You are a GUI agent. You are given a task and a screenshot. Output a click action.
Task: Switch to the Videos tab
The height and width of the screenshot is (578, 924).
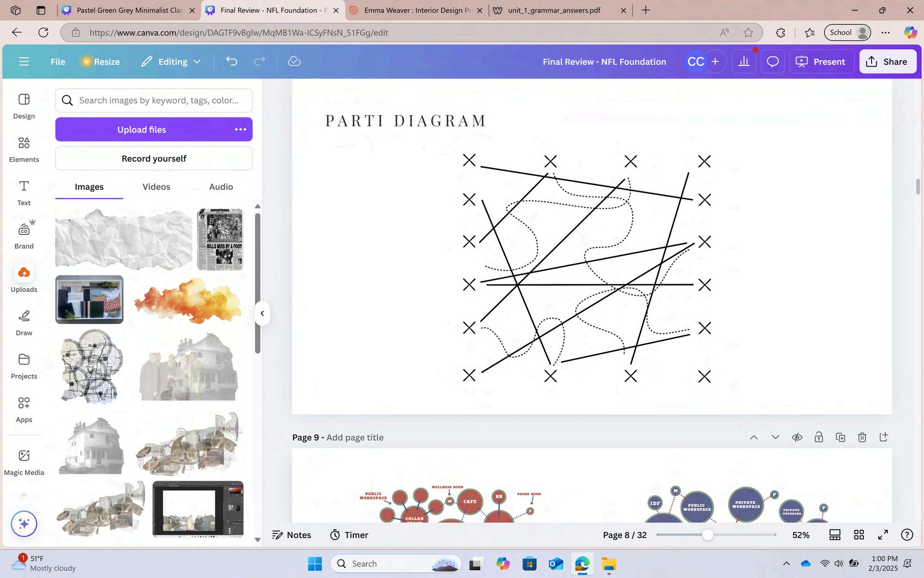156,187
